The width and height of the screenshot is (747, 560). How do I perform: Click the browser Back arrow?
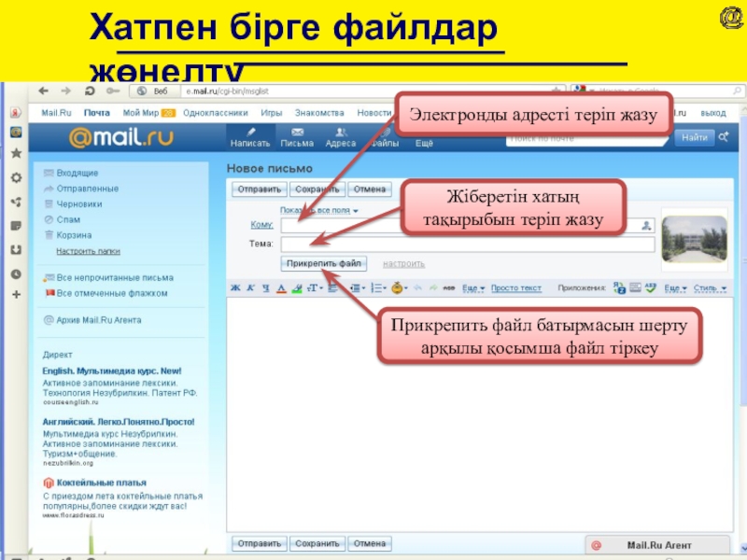(x=43, y=91)
